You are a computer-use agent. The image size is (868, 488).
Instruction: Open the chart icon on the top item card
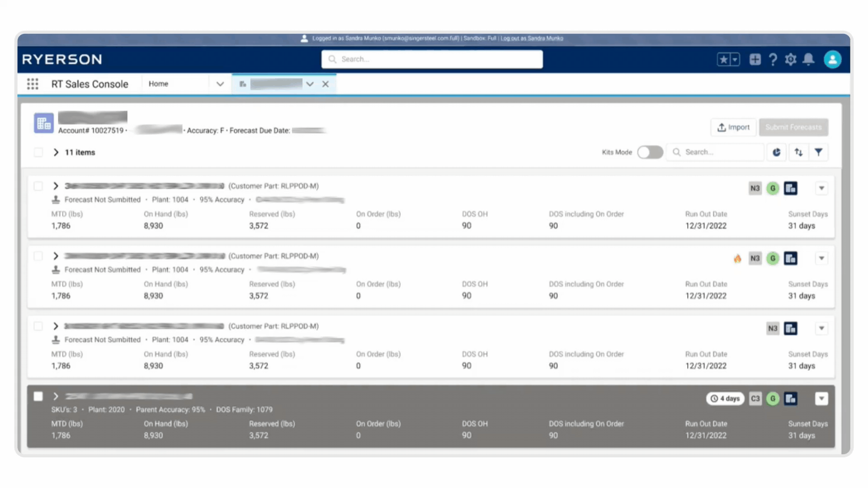[x=790, y=188]
